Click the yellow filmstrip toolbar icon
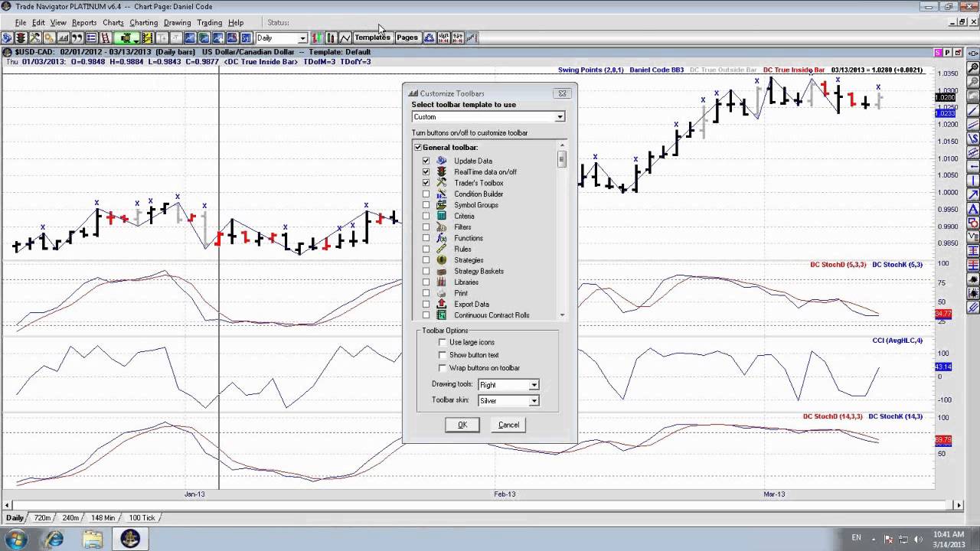The image size is (980, 551). [x=147, y=37]
